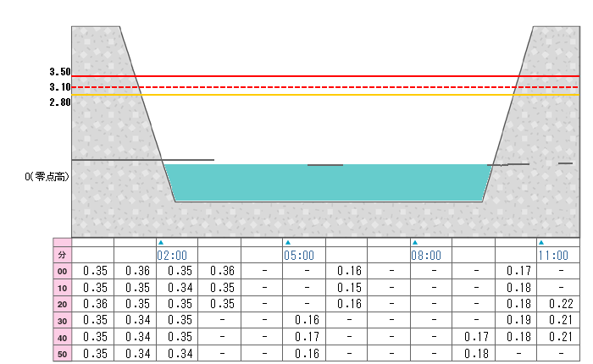This screenshot has width=593, height=364.
Task: Select the 30 minute row header
Action: pyautogui.click(x=61, y=320)
